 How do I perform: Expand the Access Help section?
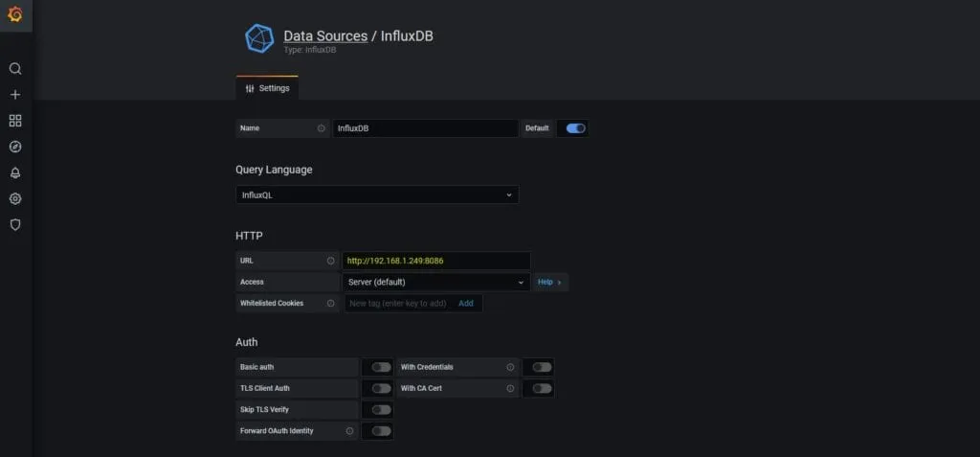[550, 282]
